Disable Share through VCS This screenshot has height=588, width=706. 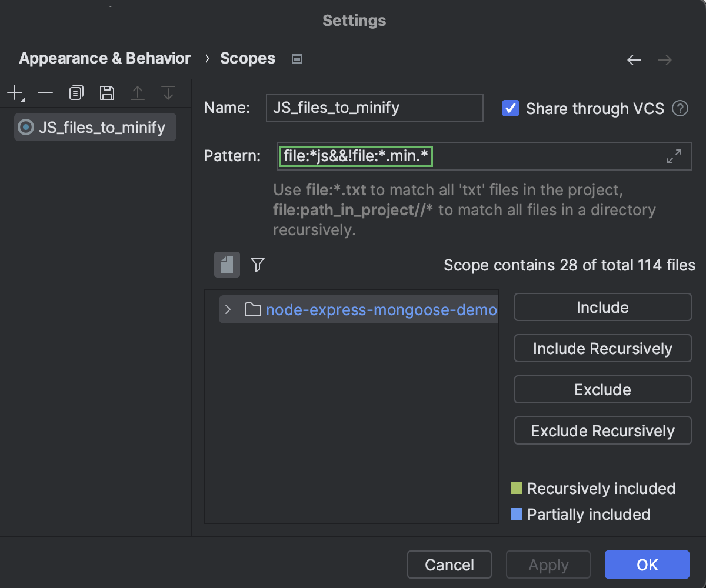(511, 108)
